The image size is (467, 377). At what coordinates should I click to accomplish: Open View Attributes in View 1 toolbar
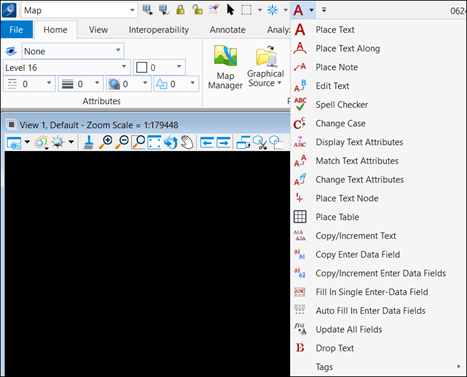tap(14, 143)
